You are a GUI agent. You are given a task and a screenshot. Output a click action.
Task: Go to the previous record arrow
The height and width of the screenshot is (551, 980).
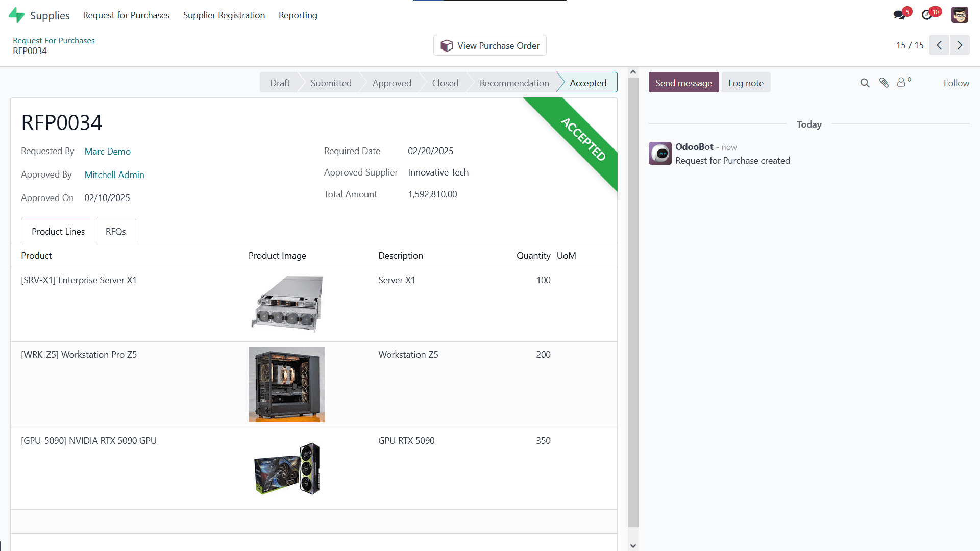click(x=939, y=45)
